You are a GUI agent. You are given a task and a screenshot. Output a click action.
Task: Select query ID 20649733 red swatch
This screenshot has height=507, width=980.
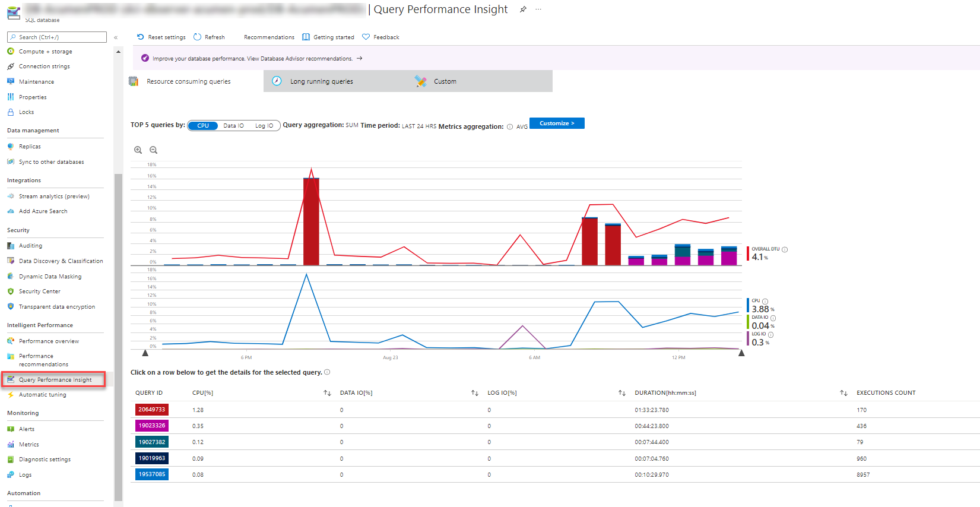pos(152,410)
